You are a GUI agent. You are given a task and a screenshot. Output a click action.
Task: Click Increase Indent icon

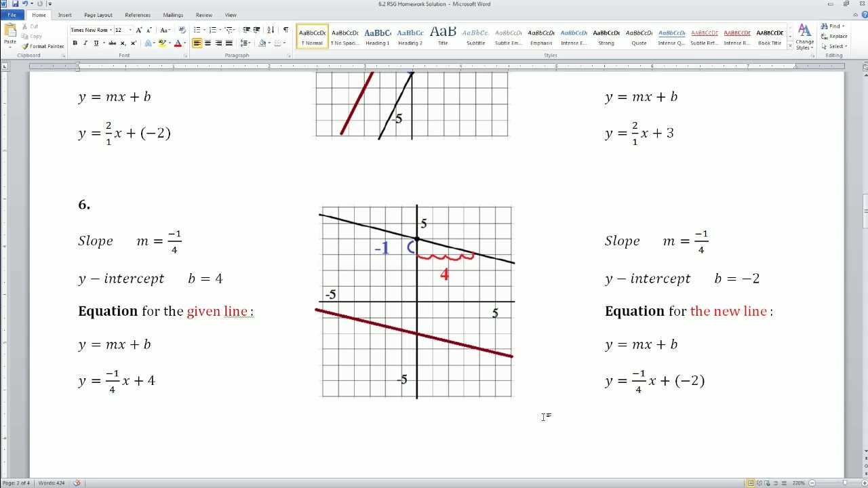click(256, 30)
